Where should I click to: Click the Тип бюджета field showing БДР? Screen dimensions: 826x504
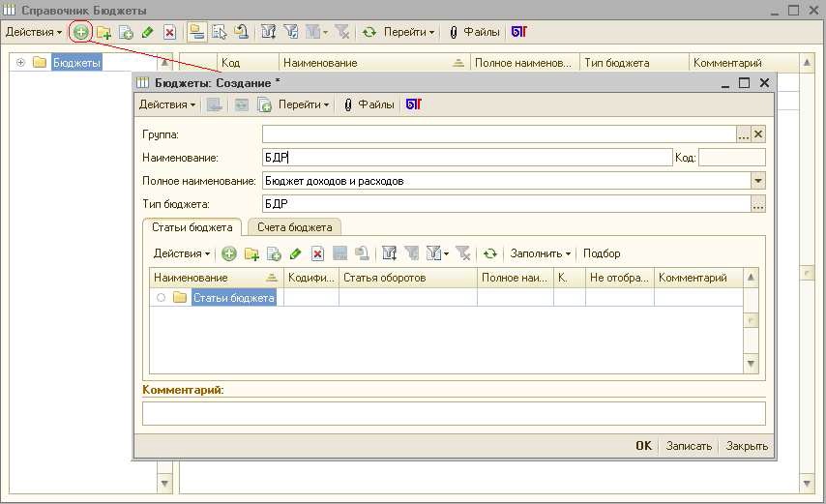[x=506, y=204]
